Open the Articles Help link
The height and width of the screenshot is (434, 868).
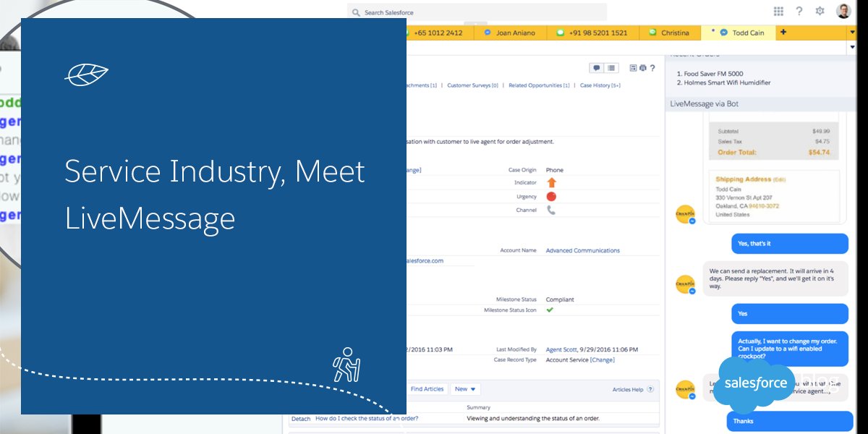(628, 389)
